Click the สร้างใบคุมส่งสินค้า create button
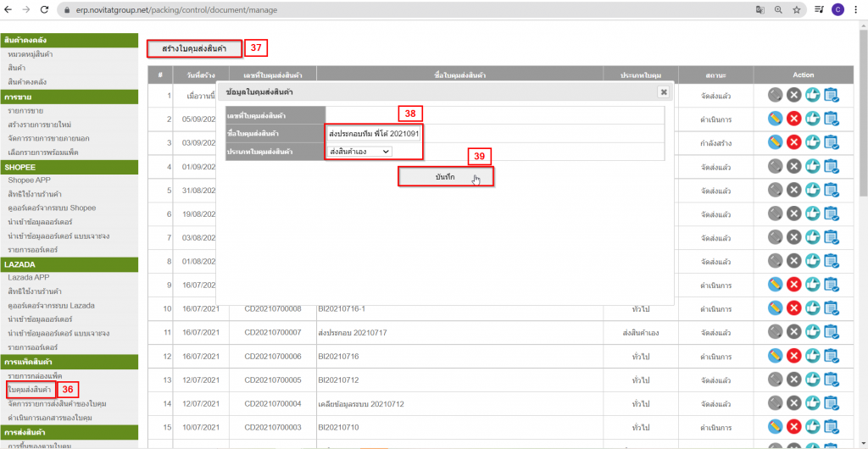This screenshot has height=449, width=868. pyautogui.click(x=194, y=48)
